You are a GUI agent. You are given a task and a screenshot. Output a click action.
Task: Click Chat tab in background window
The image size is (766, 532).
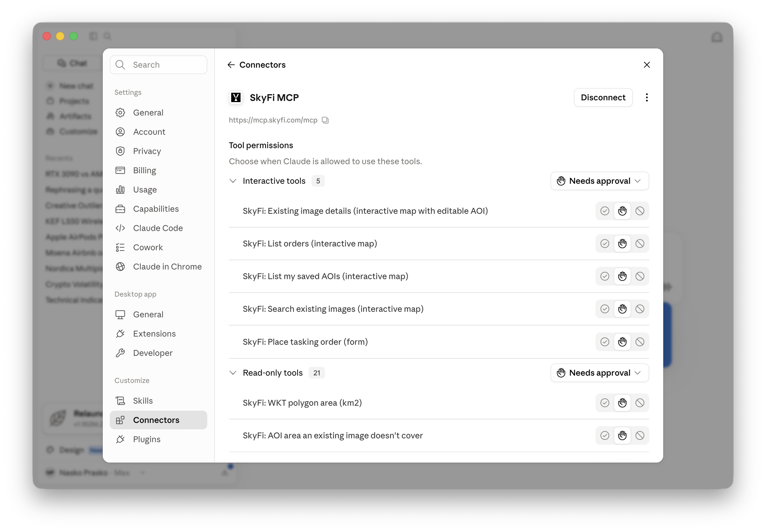[72, 63]
